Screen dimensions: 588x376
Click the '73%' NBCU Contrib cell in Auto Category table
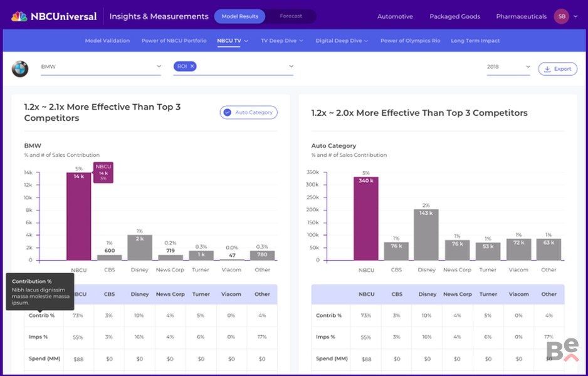[366, 316]
